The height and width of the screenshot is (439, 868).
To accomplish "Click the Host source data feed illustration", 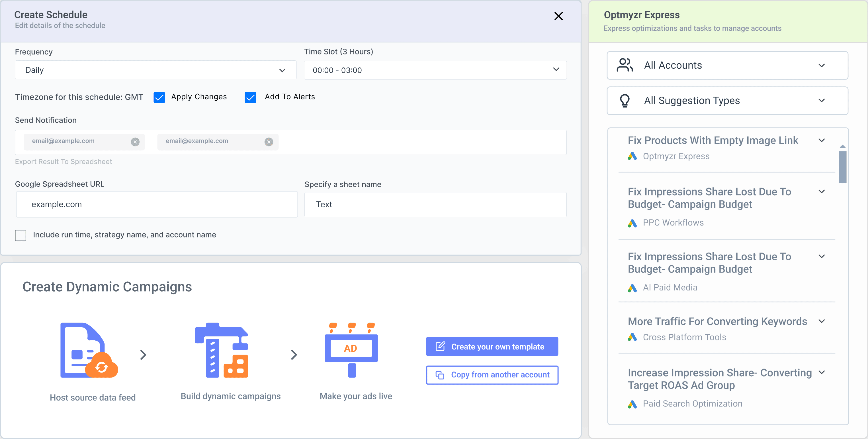I will pos(89,350).
